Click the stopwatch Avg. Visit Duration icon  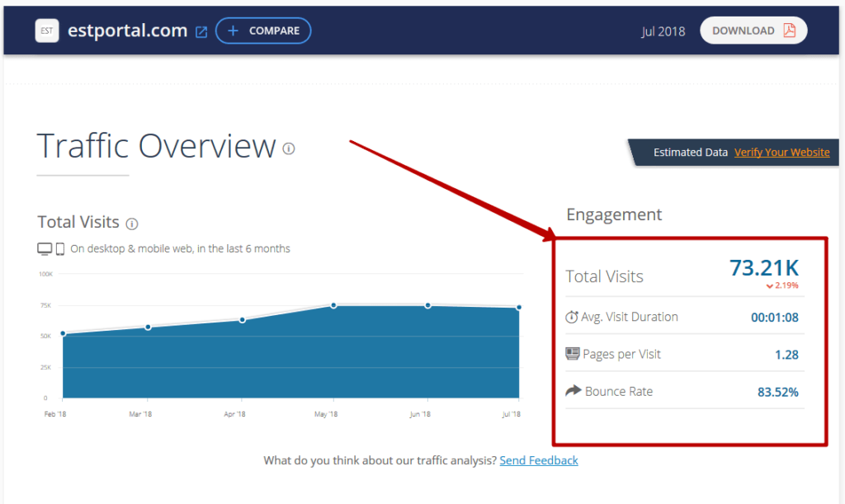click(572, 318)
